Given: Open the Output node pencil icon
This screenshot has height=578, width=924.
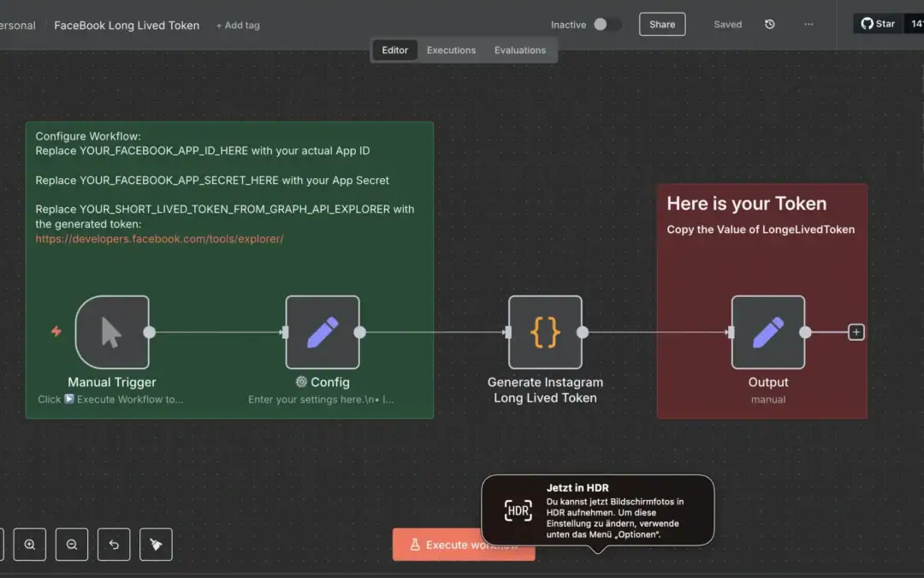Looking at the screenshot, I should tap(767, 332).
